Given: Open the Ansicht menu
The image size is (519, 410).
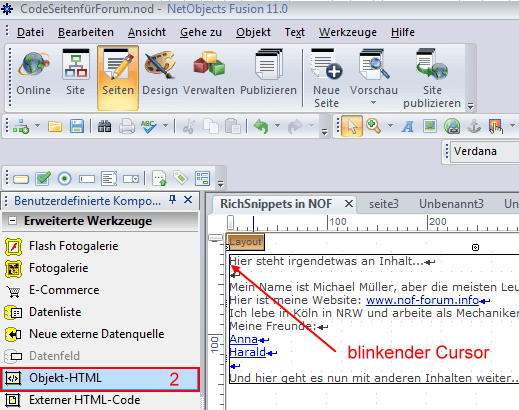Looking at the screenshot, I should point(147,32).
